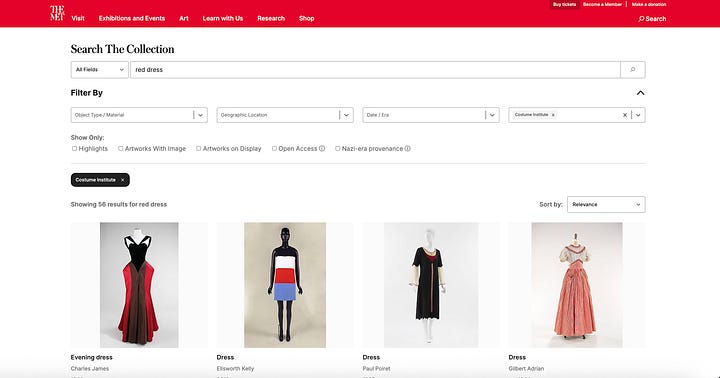Open Exhibitions and Events menu
Viewport: 720px width, 378px height.
[x=132, y=18]
